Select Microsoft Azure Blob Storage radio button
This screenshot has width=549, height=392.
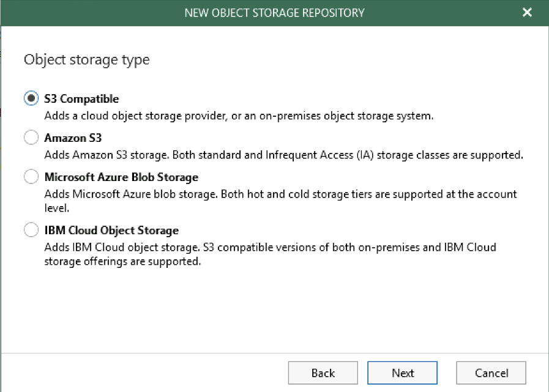tap(31, 176)
